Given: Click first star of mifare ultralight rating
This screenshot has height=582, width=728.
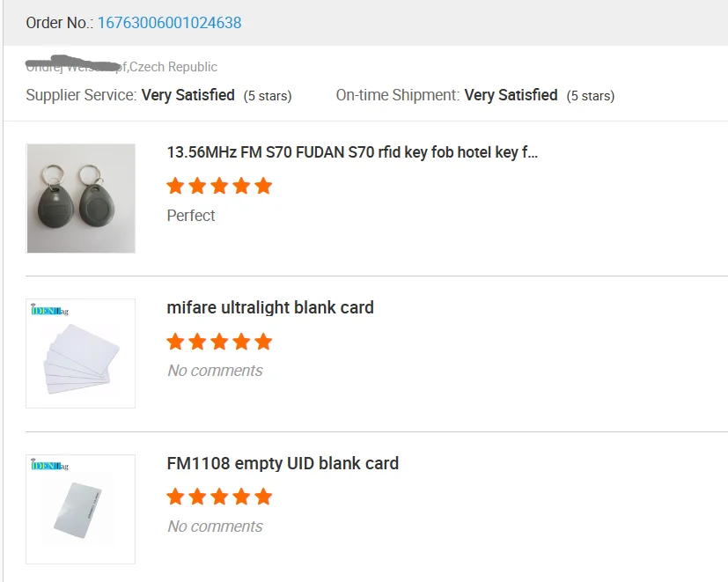Looking at the screenshot, I should [x=175, y=342].
